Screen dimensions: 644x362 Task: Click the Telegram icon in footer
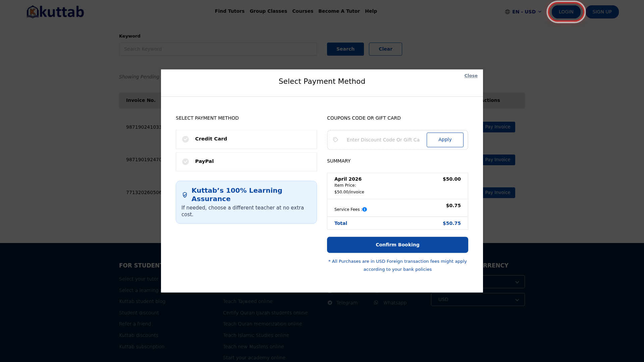tap(330, 303)
